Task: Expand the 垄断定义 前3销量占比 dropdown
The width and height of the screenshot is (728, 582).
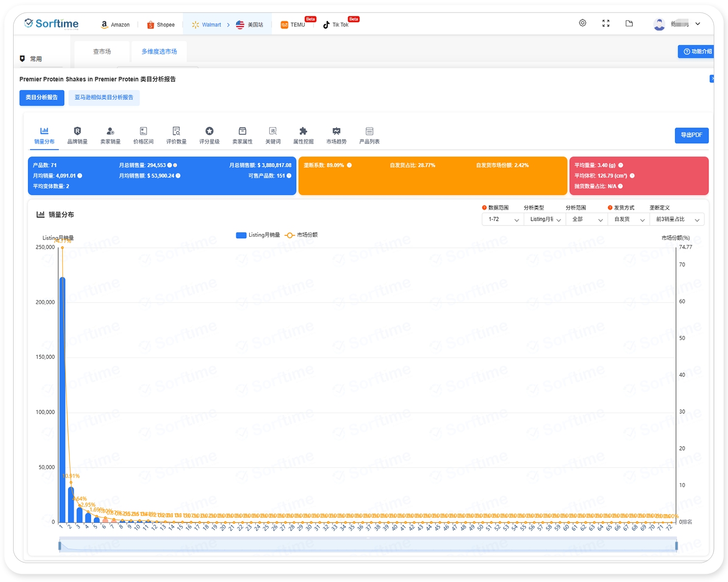Action: coord(677,220)
